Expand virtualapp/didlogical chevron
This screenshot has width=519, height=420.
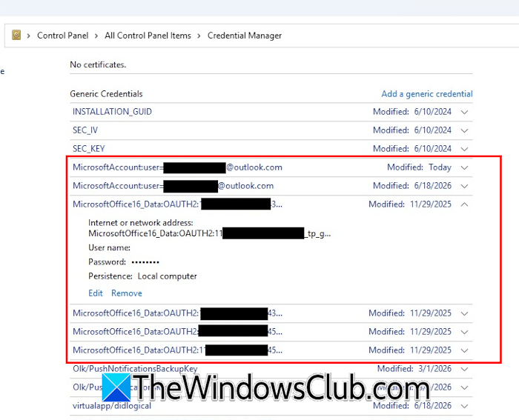(464, 406)
